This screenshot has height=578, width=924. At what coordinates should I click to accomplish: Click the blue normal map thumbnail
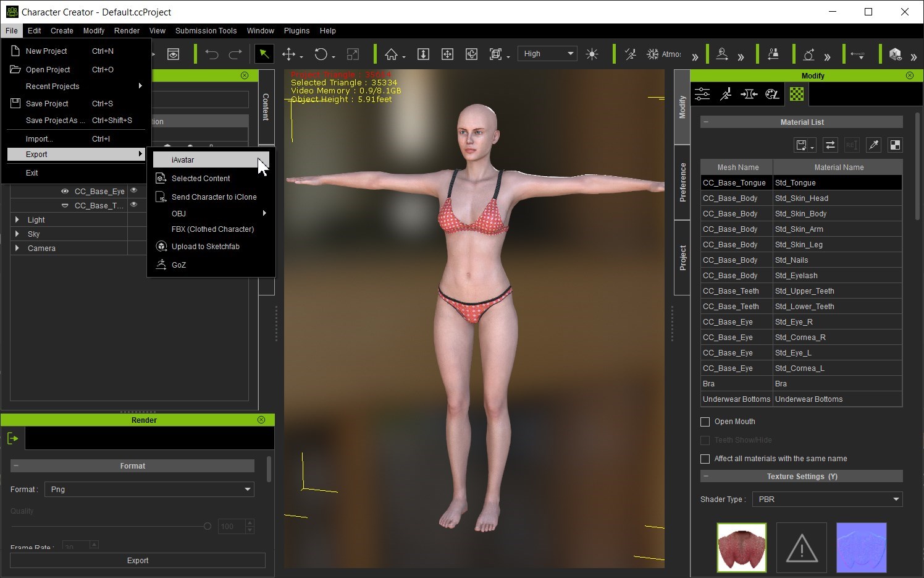point(861,548)
